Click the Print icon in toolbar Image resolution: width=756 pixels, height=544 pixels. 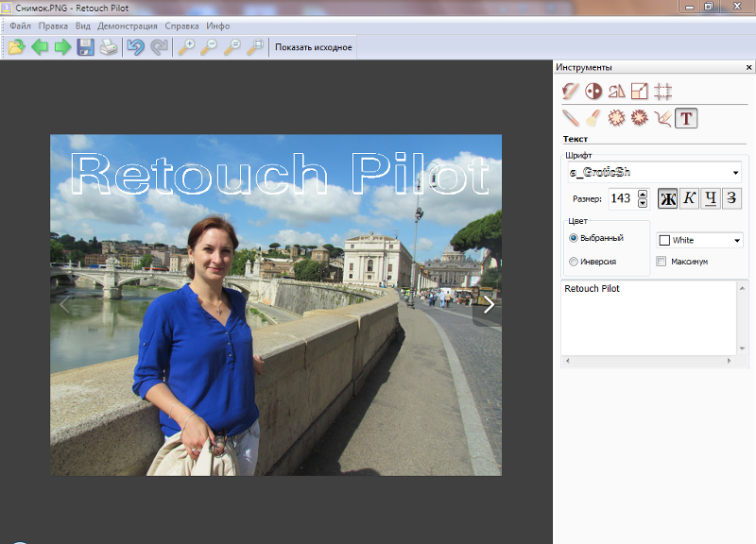(x=109, y=47)
